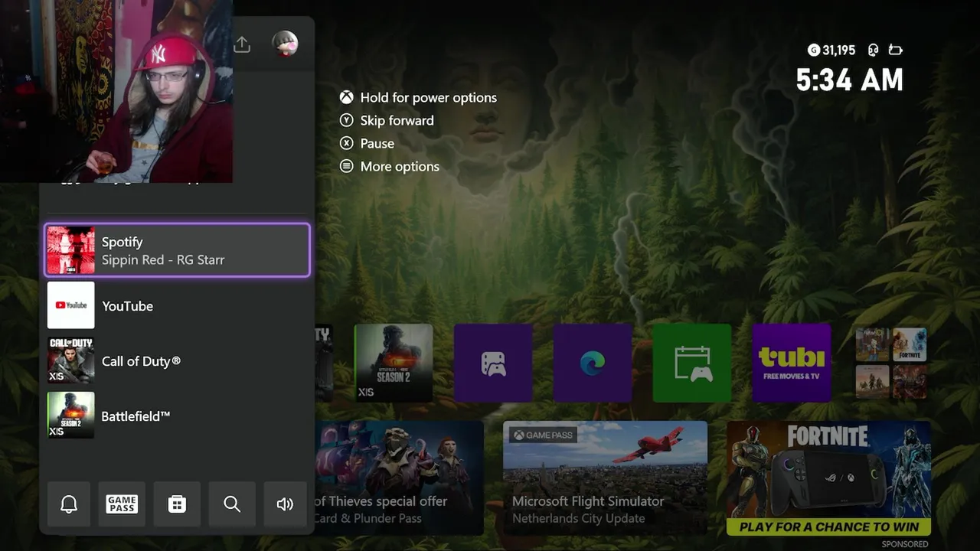Open the game collection group tile

pyautogui.click(x=891, y=363)
